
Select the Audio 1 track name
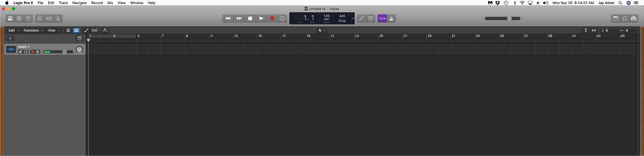click(24, 47)
